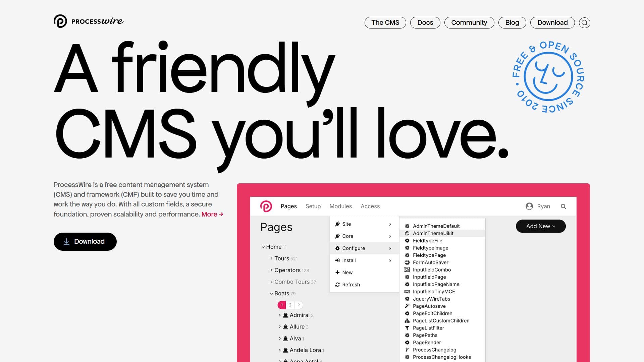Open the Add New dropdown

(x=541, y=226)
